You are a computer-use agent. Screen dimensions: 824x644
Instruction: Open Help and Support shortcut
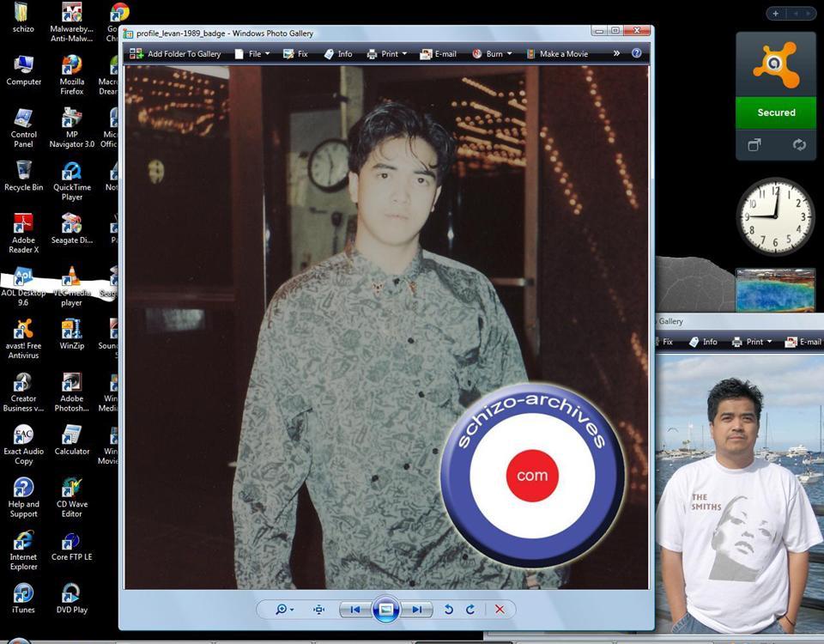point(24,498)
